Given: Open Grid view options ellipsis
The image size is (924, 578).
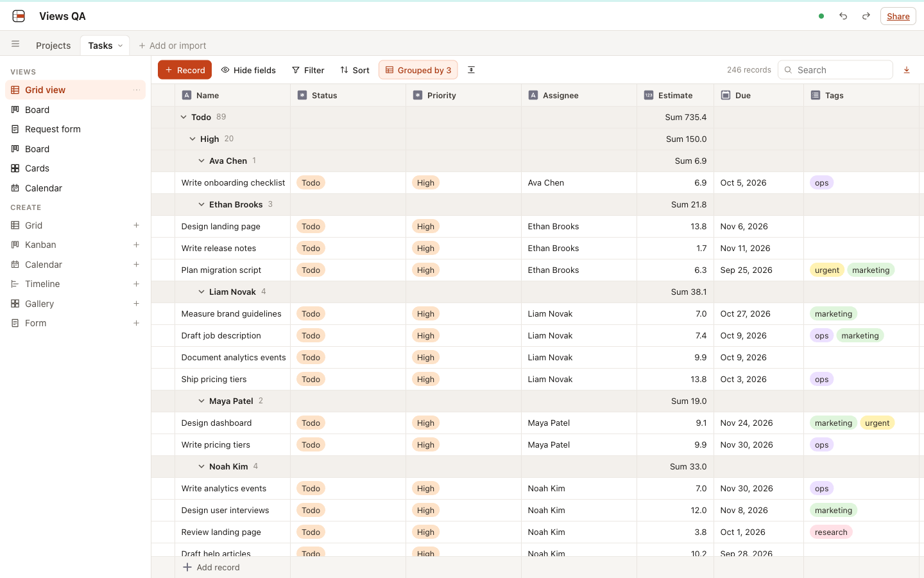Looking at the screenshot, I should [x=137, y=90].
